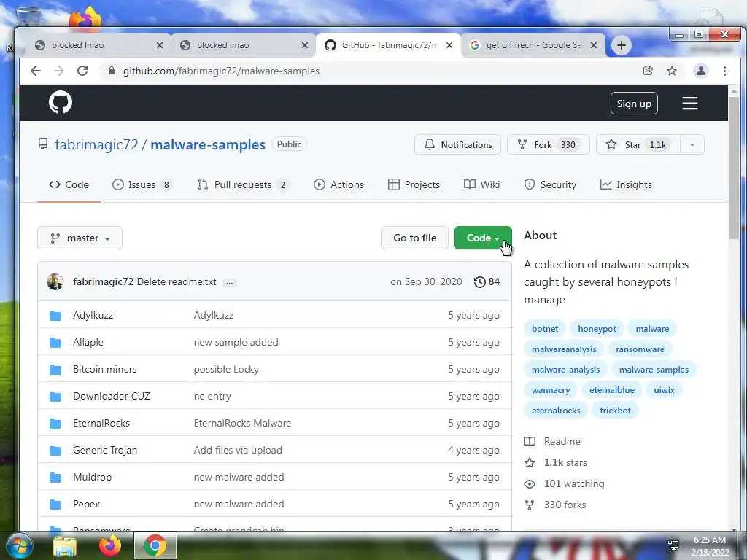Close the 'get off frech' Google tab
This screenshot has width=747, height=560.
(x=594, y=45)
